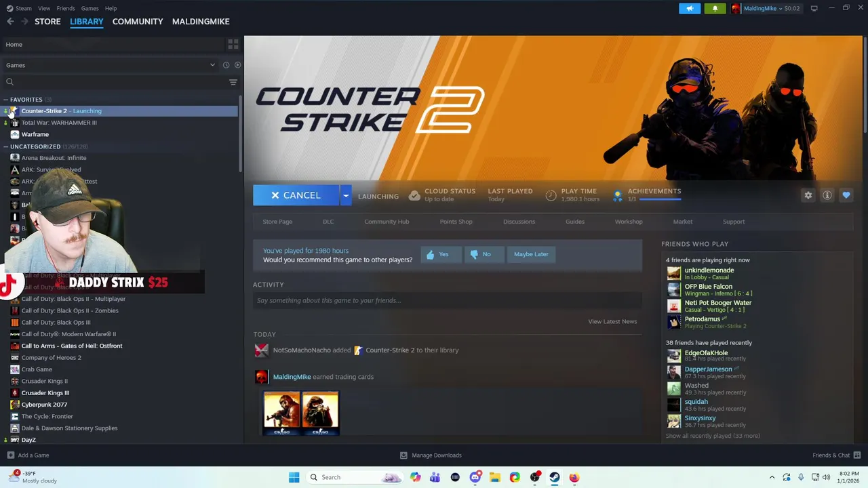
Task: Open recent activity clock icon
Action: 226,65
